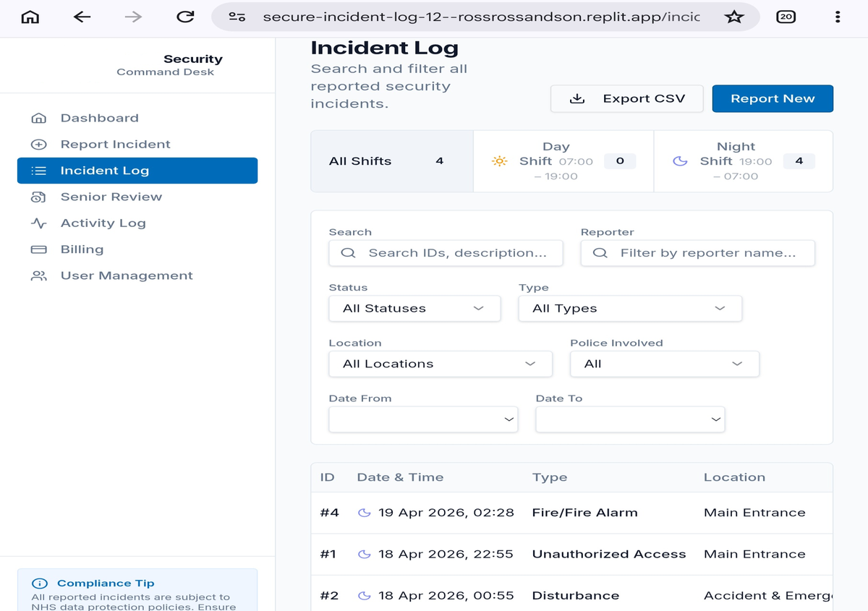Click the Location column header
Viewport: 868px width, 611px height.
tap(734, 478)
